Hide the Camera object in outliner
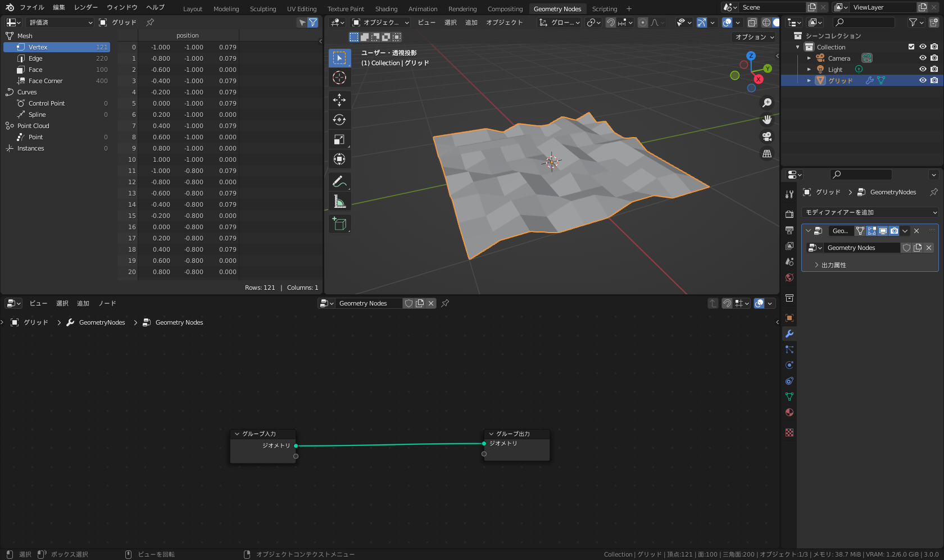Image resolution: width=944 pixels, height=560 pixels. (923, 58)
